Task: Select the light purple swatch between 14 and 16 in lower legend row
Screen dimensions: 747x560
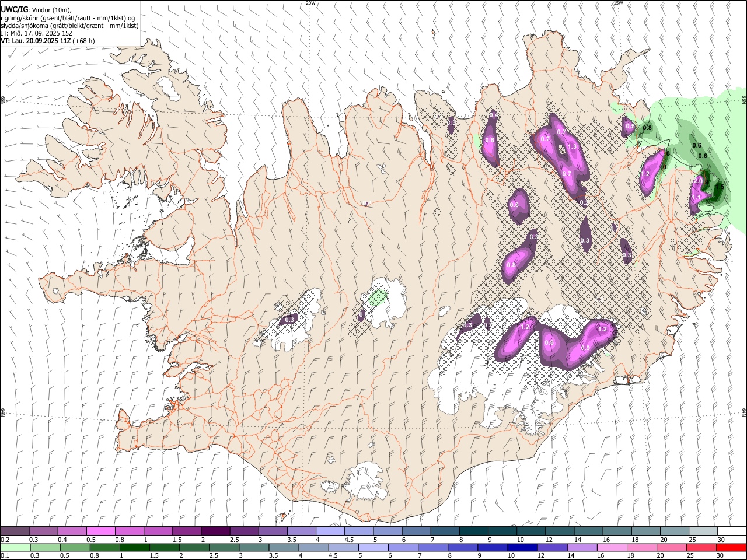Action: pos(581,548)
